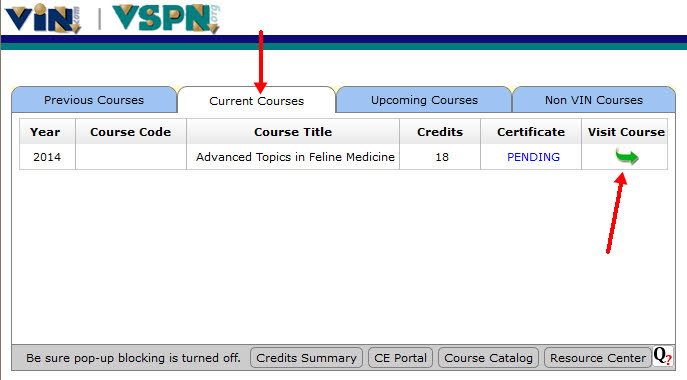The image size is (687, 380).
Task: Select Advanced Topics in Feline Medicine title
Action: click(x=295, y=157)
